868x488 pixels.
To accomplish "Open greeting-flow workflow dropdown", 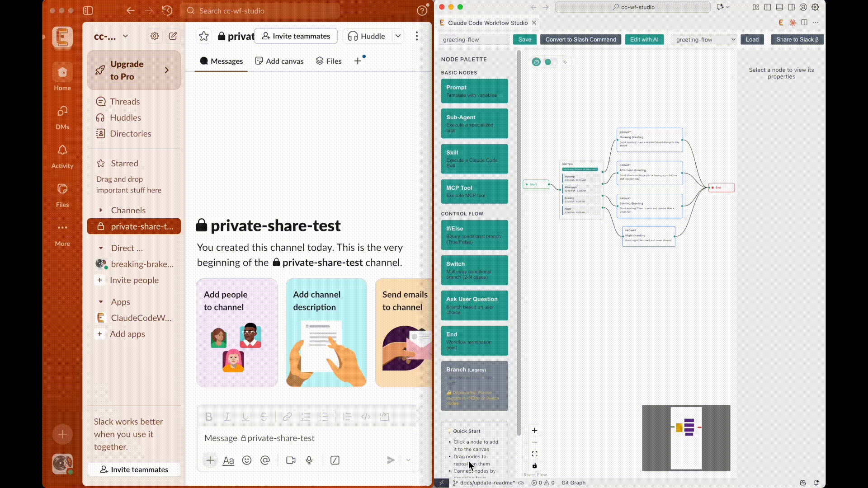I will tap(705, 40).
